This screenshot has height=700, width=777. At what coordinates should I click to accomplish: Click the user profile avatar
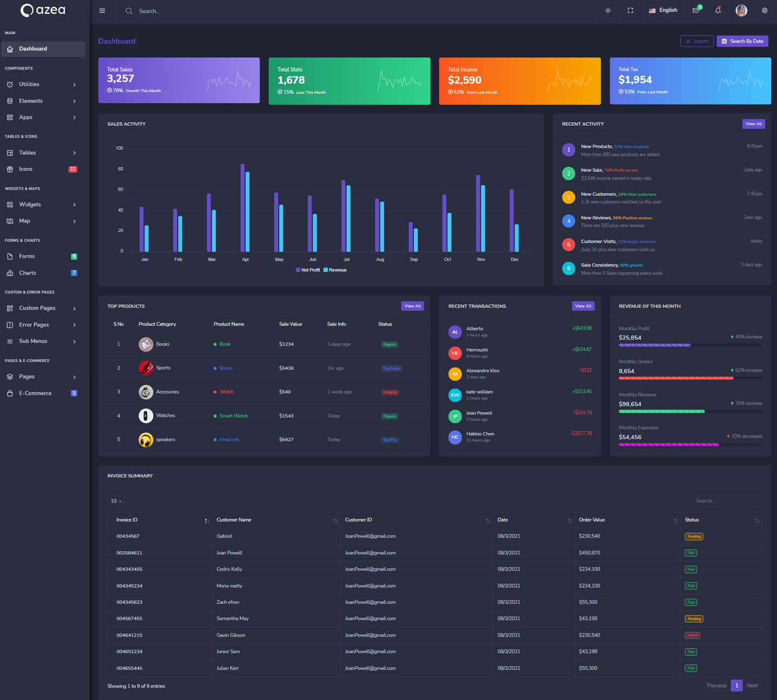pyautogui.click(x=741, y=11)
